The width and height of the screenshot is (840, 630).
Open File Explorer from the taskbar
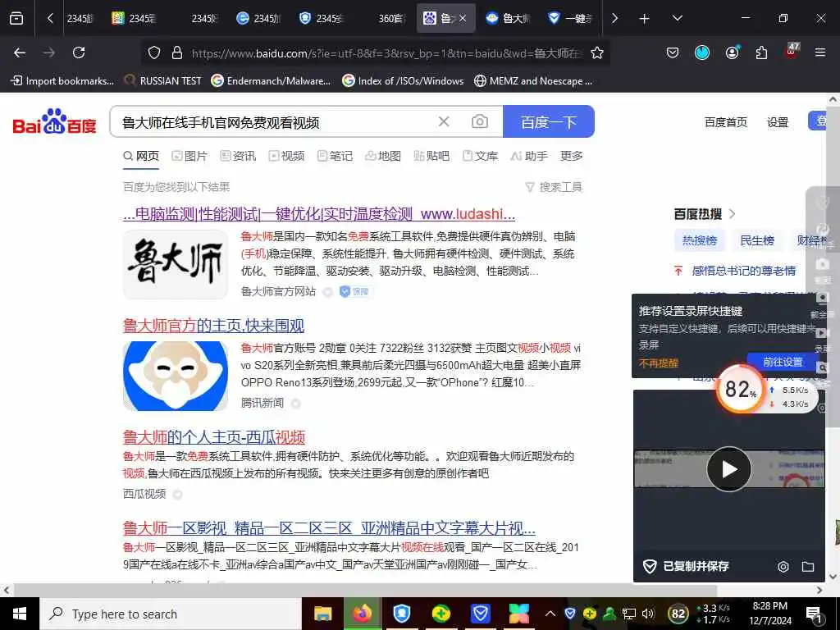click(x=322, y=614)
